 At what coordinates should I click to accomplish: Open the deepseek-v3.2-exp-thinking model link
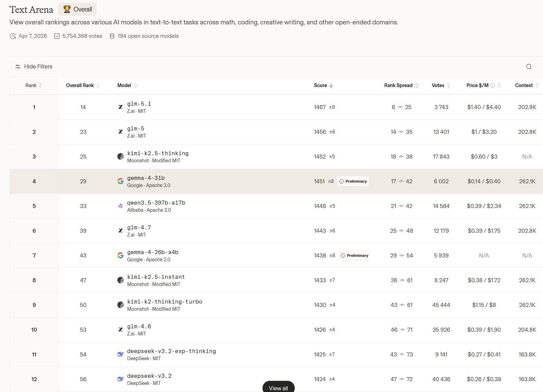[x=171, y=351]
